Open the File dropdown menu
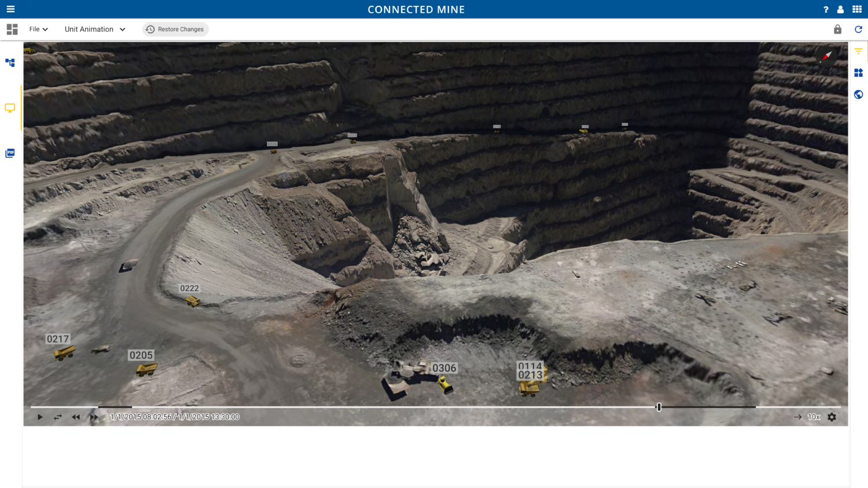This screenshot has width=868, height=488. pos(38,29)
